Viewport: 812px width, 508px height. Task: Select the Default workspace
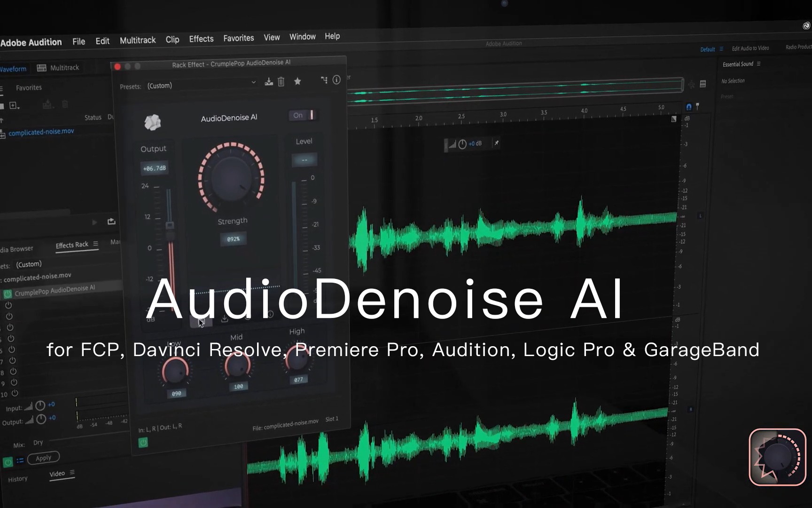click(x=708, y=49)
